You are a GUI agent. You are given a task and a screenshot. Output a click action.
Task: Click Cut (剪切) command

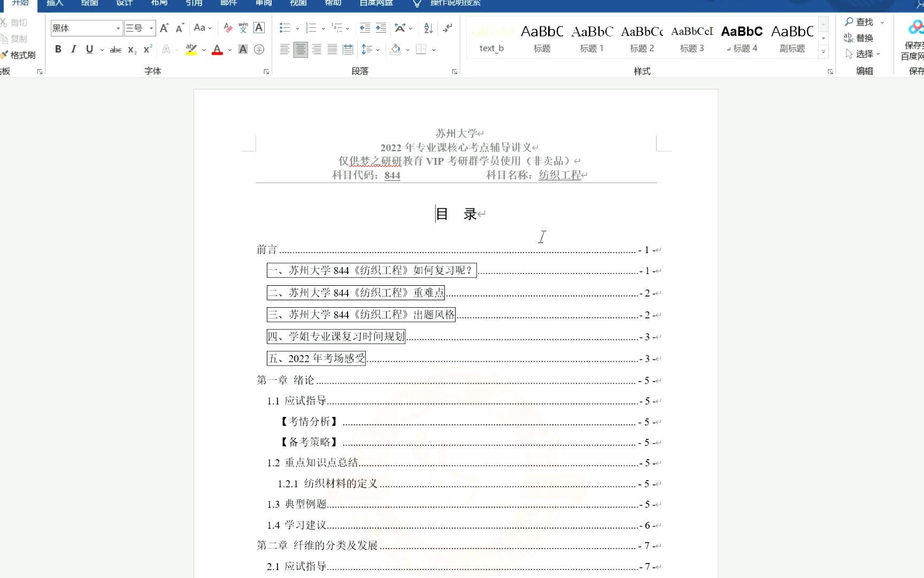[x=14, y=22]
